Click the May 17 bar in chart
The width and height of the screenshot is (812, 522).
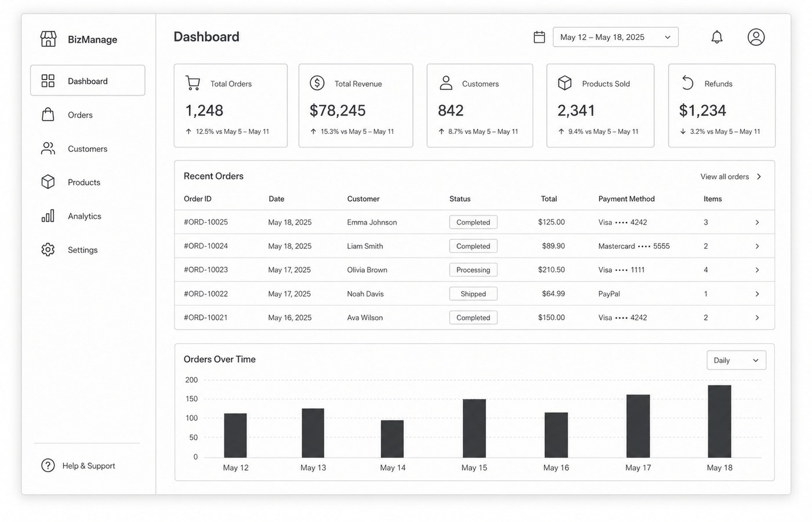pos(638,426)
